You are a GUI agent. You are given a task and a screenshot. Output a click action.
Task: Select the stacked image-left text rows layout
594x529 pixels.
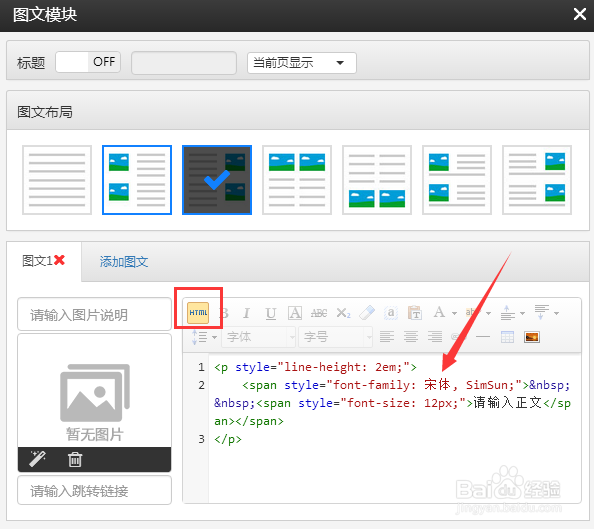[457, 180]
